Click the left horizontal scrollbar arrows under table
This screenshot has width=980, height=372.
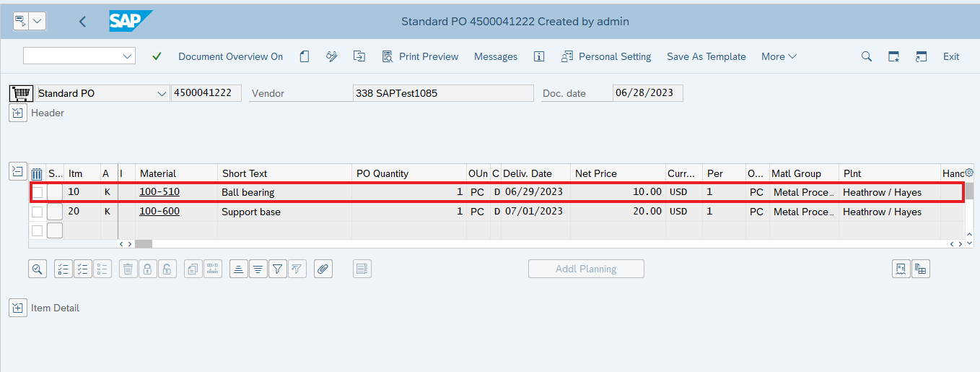(125, 244)
